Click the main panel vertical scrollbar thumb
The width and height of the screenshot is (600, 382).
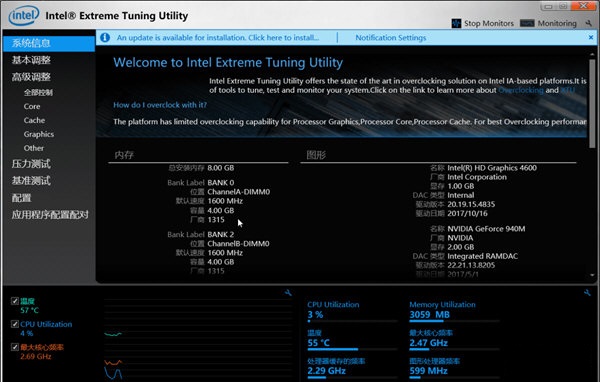(x=592, y=103)
